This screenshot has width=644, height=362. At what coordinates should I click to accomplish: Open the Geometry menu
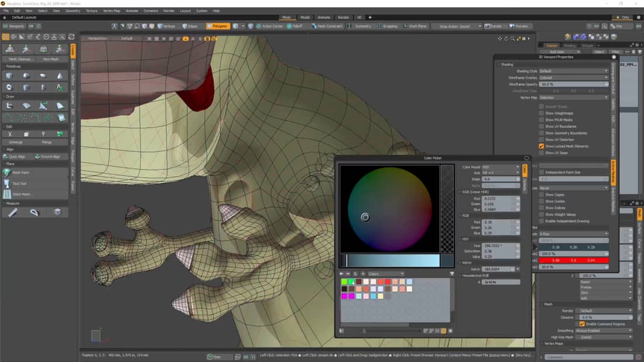(73, 11)
